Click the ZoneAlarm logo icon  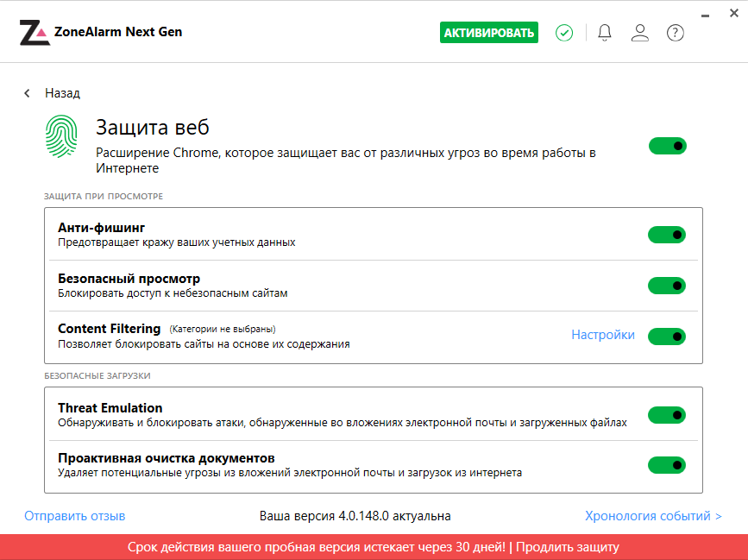pos(34,33)
